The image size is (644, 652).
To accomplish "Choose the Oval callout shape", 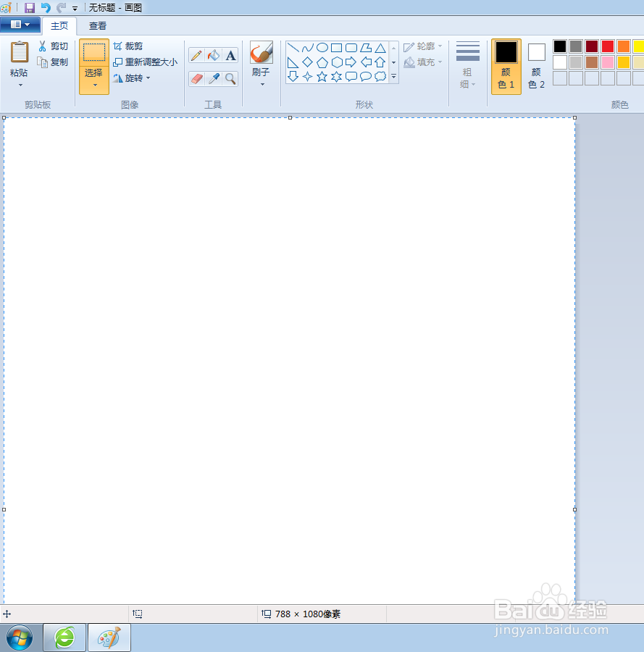I will (366, 77).
